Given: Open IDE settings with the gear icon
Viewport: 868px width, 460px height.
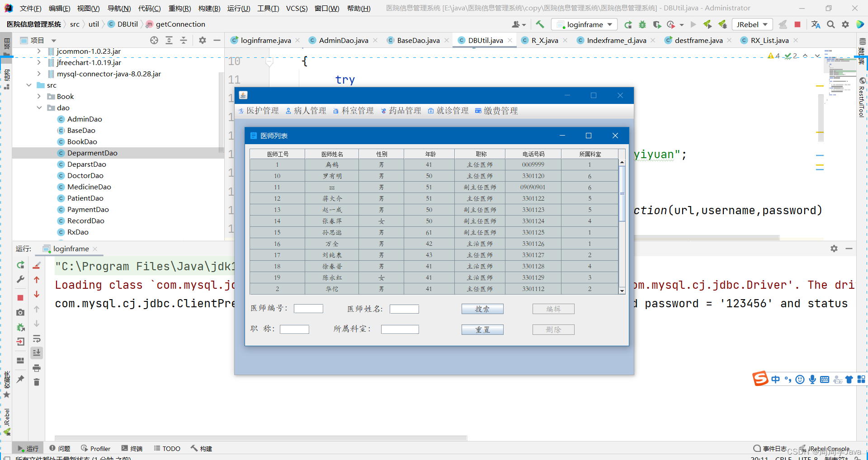Looking at the screenshot, I should click(x=845, y=24).
